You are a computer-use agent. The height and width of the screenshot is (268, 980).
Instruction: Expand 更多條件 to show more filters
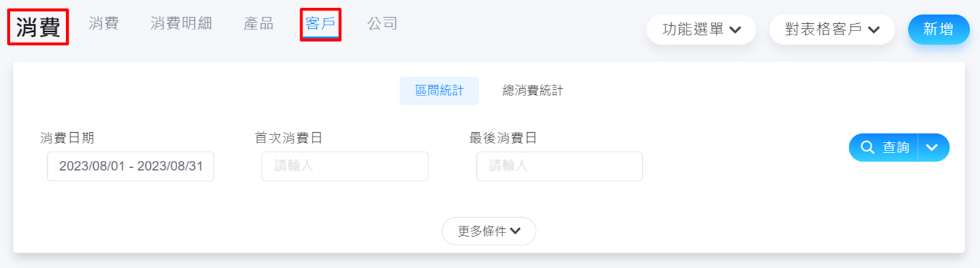tap(488, 231)
